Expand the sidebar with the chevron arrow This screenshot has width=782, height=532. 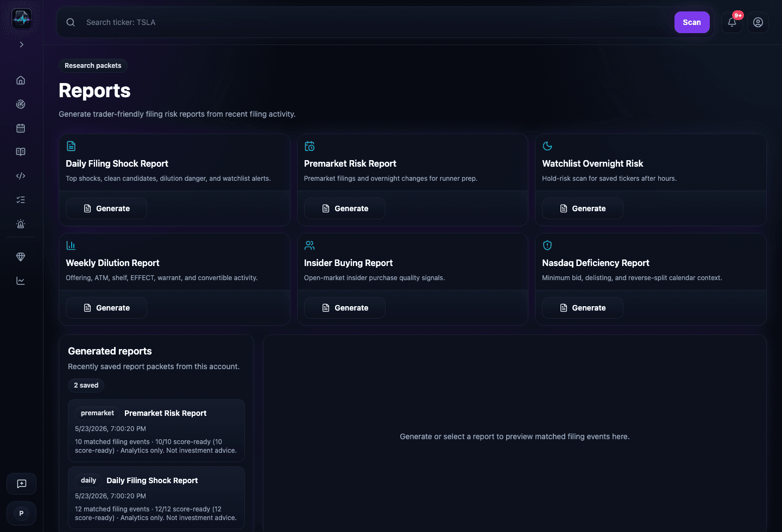pyautogui.click(x=22, y=45)
